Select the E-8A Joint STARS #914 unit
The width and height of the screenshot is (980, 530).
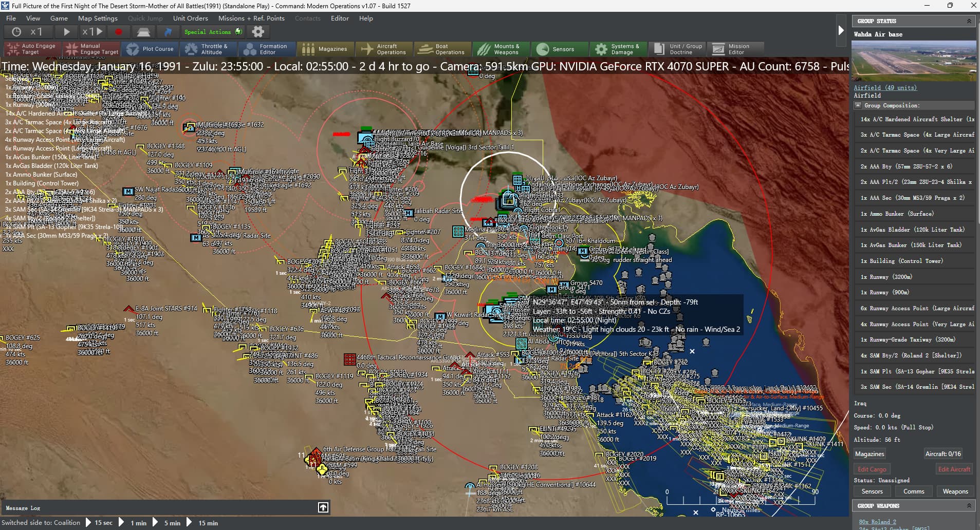point(129,309)
